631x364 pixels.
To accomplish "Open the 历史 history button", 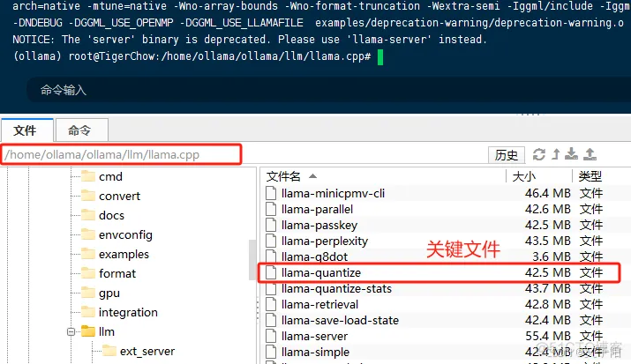I will pyautogui.click(x=507, y=155).
